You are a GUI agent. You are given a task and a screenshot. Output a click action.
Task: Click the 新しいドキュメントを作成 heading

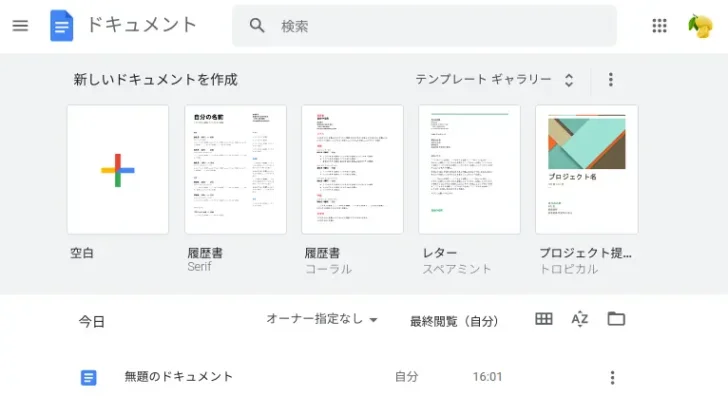[156, 80]
